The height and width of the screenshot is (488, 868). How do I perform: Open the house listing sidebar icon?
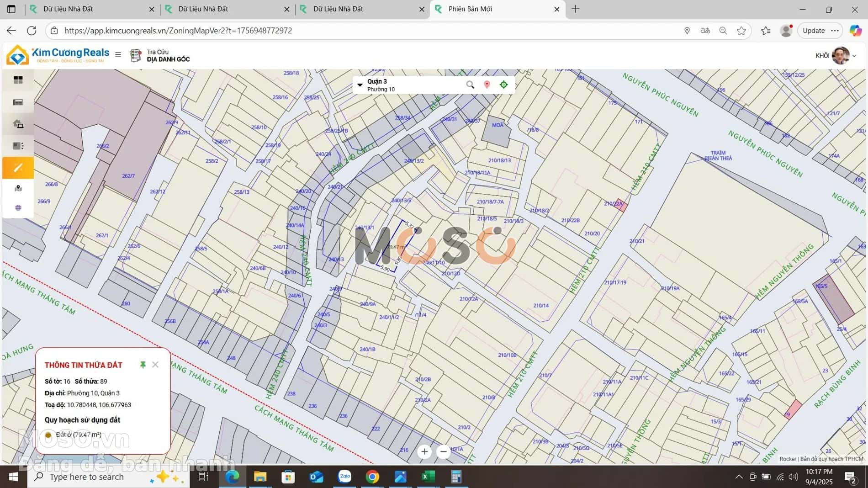[18, 124]
